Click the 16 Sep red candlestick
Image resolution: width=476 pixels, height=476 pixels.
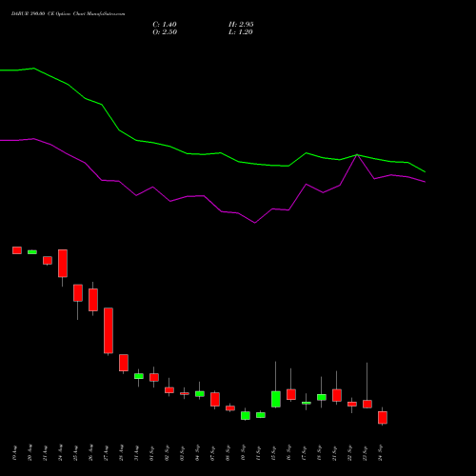click(x=291, y=394)
